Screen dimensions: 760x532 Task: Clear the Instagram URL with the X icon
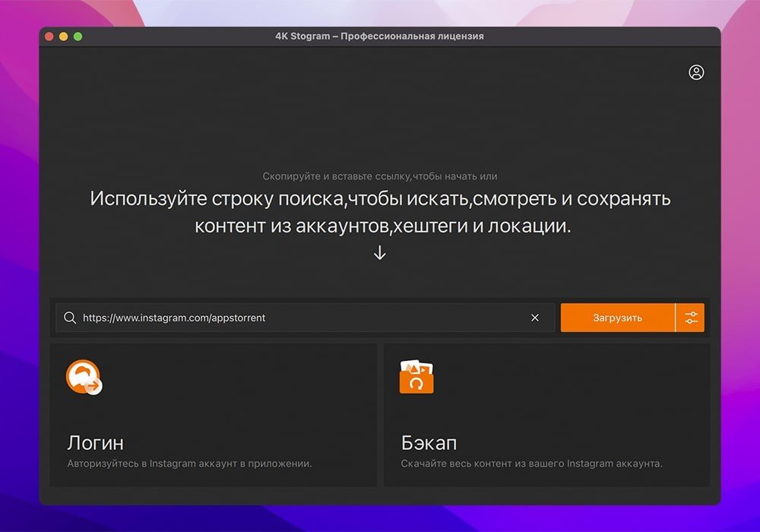pyautogui.click(x=535, y=318)
